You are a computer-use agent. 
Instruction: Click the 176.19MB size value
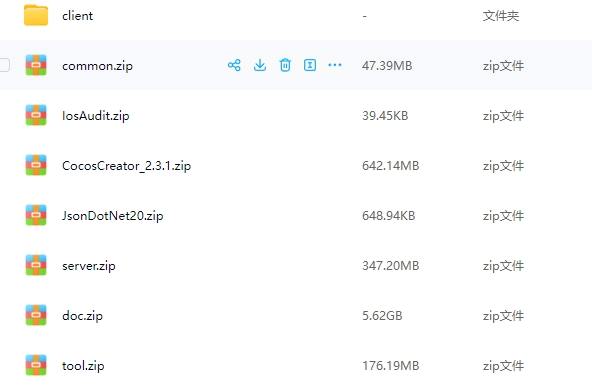pyautogui.click(x=390, y=366)
